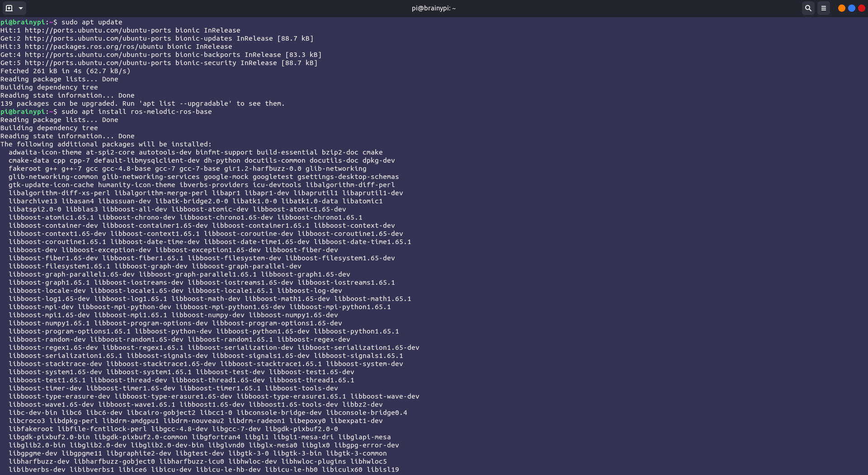Image resolution: width=868 pixels, height=475 pixels.
Task: Click the 'libexpat1-dev' package name
Action: (356, 421)
